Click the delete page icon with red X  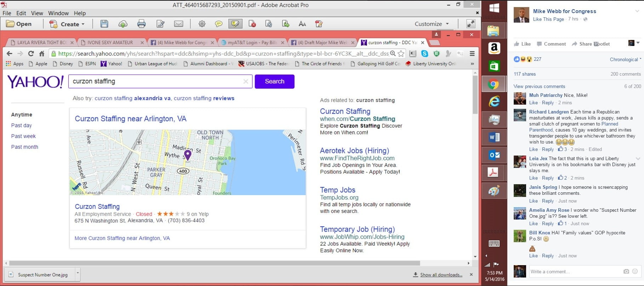[x=252, y=24]
